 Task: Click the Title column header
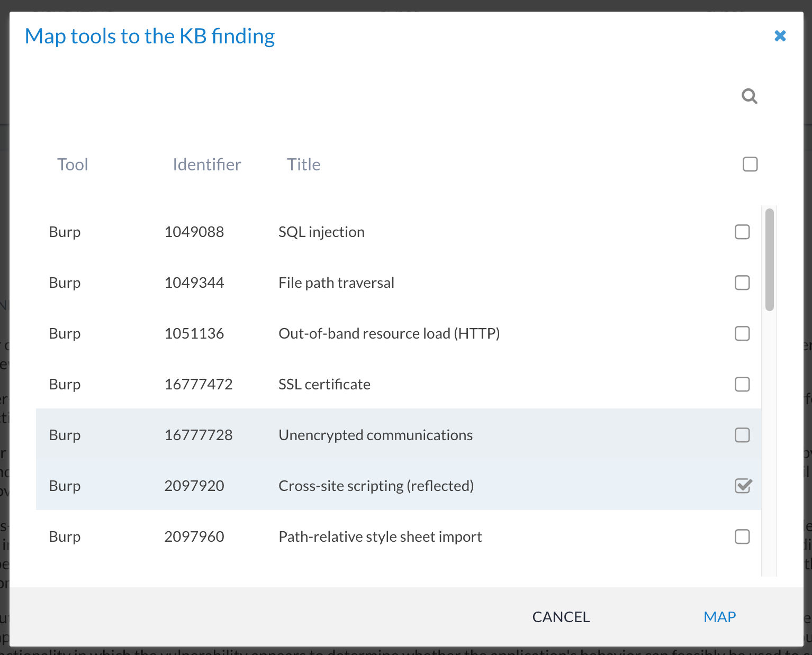click(x=303, y=165)
